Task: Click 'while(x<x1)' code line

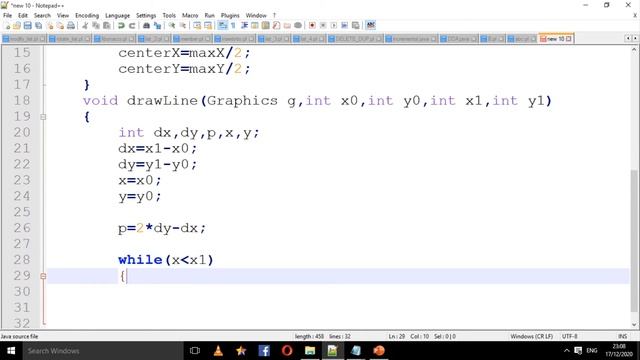Action: (166, 260)
